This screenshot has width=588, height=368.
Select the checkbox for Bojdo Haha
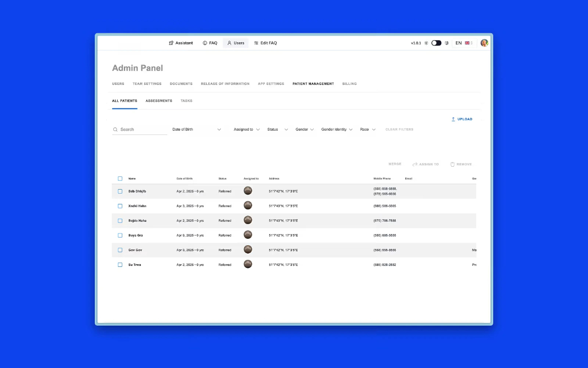click(x=120, y=221)
